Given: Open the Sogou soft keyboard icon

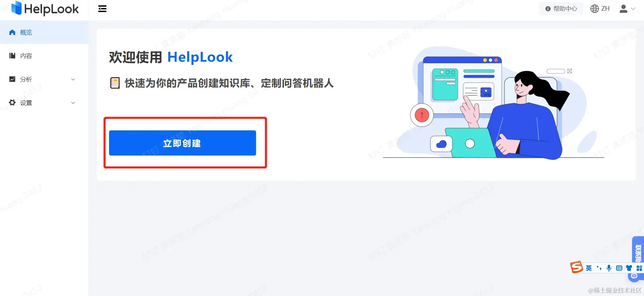Looking at the screenshot, I should point(619,268).
